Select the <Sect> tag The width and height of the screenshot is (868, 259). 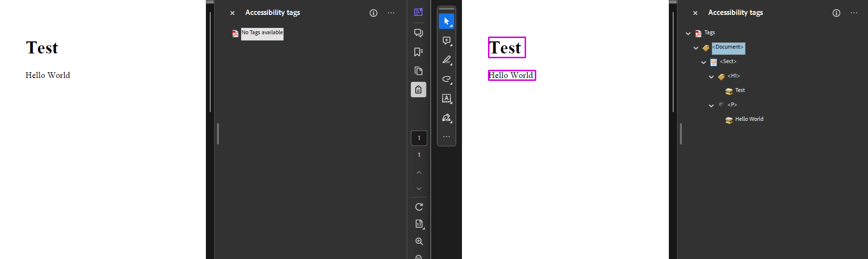(728, 62)
